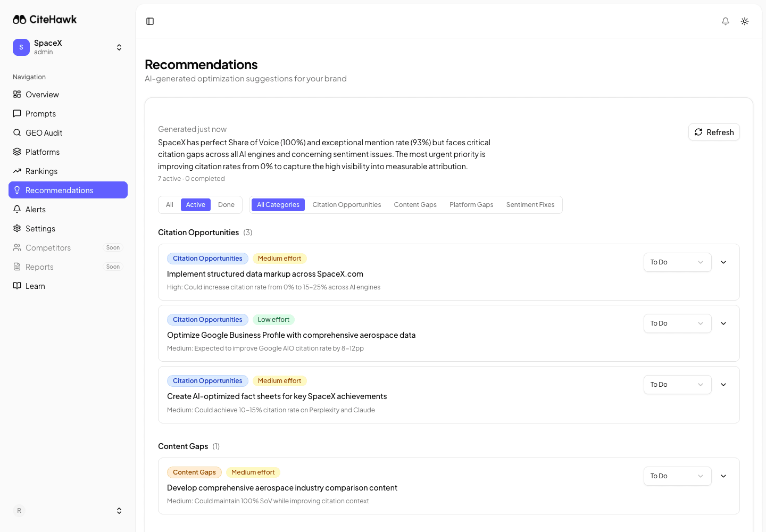Screen dimensions: 766x532
Task: Click the '7 active · 0 completed' text
Action: pos(191,179)
